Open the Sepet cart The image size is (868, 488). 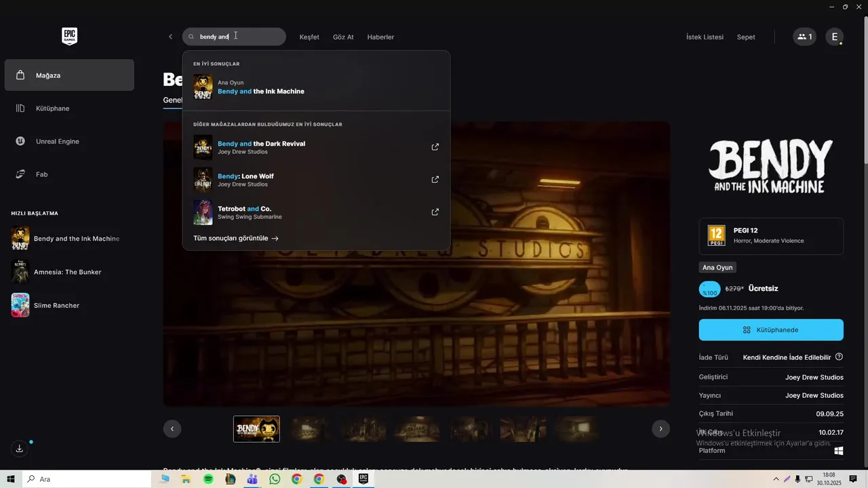tap(746, 37)
